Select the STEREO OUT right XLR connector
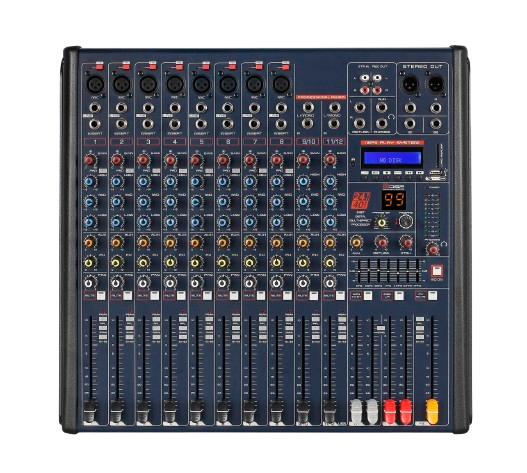527x473 pixels. pyautogui.click(x=436, y=84)
